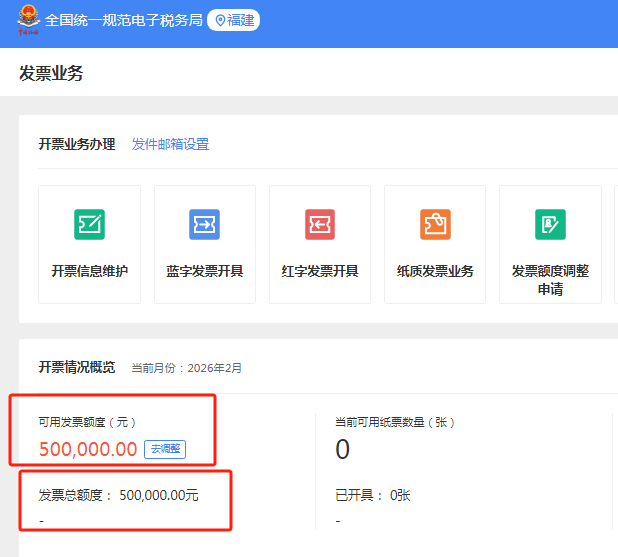Click the orange 纸质发票业务 icon
618x557 pixels.
pos(435,224)
